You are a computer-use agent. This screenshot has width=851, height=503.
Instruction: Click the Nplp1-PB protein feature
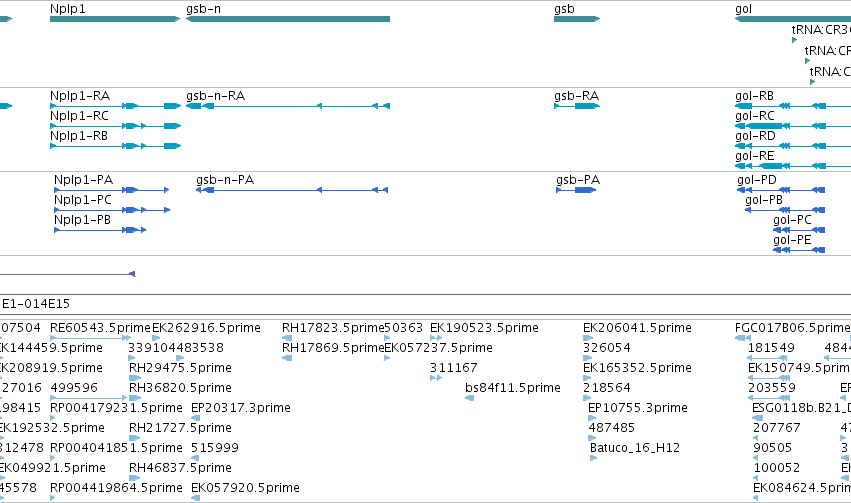click(100, 230)
